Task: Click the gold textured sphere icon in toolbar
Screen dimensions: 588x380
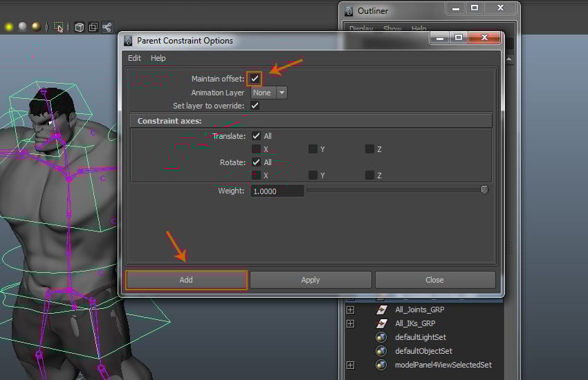Action: click(x=36, y=27)
